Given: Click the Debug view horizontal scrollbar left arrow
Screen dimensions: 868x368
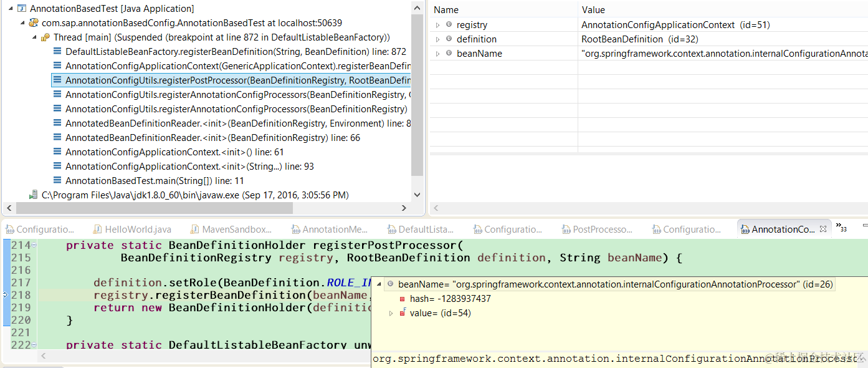Looking at the screenshot, I should 7,208.
